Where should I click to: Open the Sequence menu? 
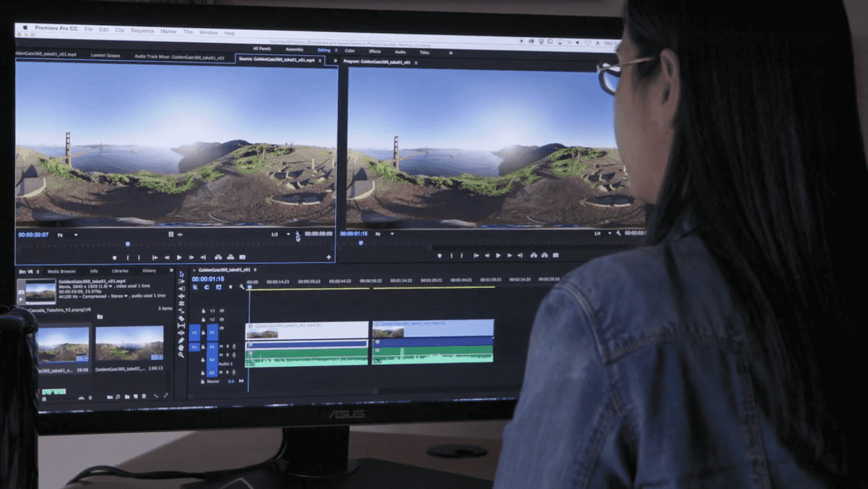click(142, 31)
